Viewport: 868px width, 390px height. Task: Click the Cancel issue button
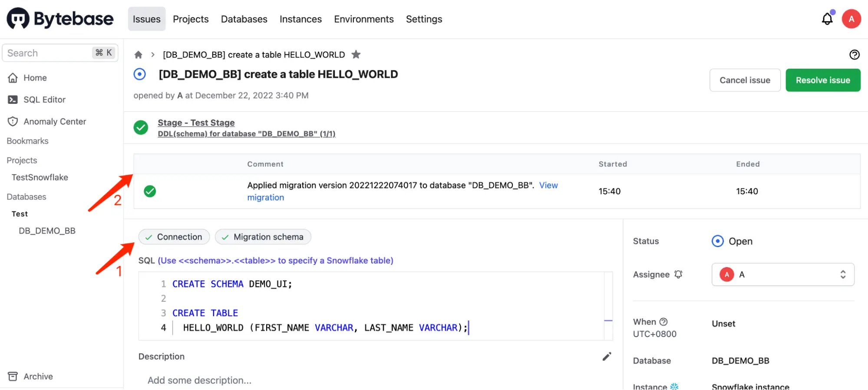(745, 80)
